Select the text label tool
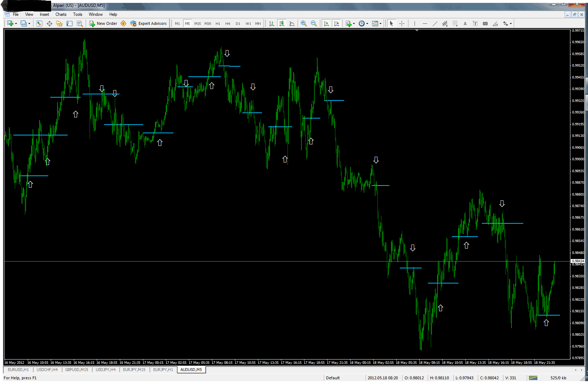The width and height of the screenshot is (588, 384). tap(475, 23)
